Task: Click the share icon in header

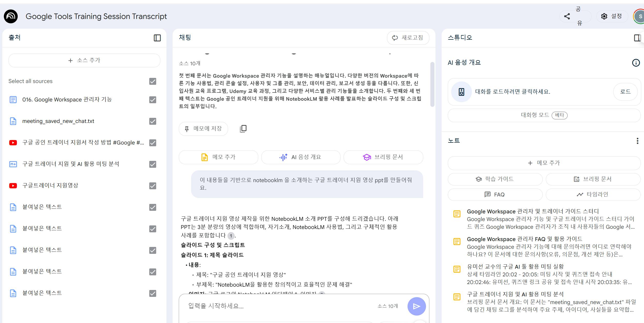Action: click(x=567, y=16)
